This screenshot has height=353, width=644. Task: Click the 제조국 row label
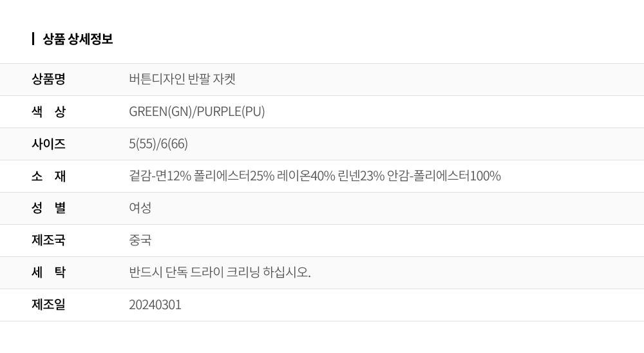[x=48, y=240]
